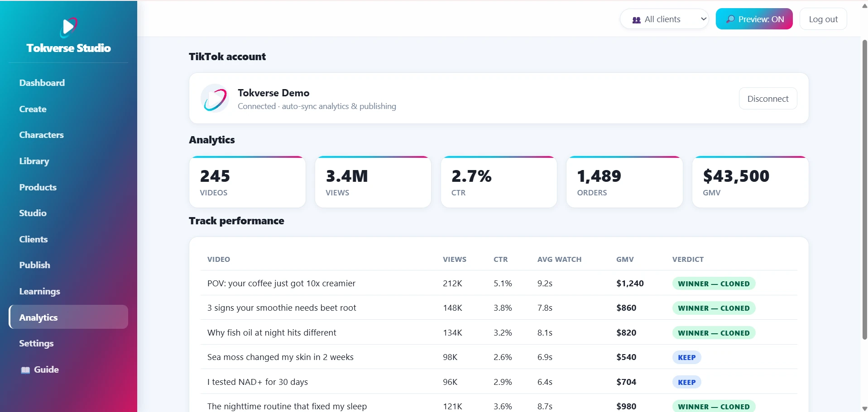
Task: Click WINNER — CLONED badge in nighttime routine row
Action: tap(714, 406)
